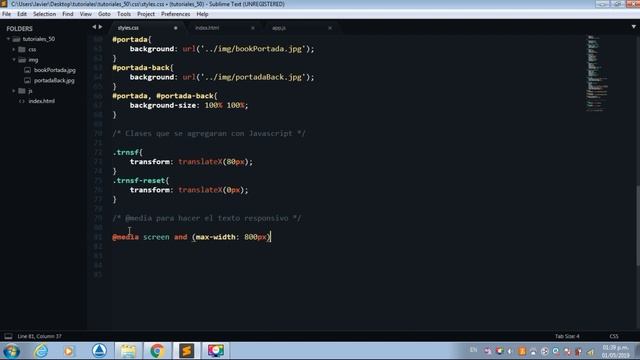This screenshot has height=360, width=640.
Task: Click the .trnsf-reset selector line
Action: [141, 180]
